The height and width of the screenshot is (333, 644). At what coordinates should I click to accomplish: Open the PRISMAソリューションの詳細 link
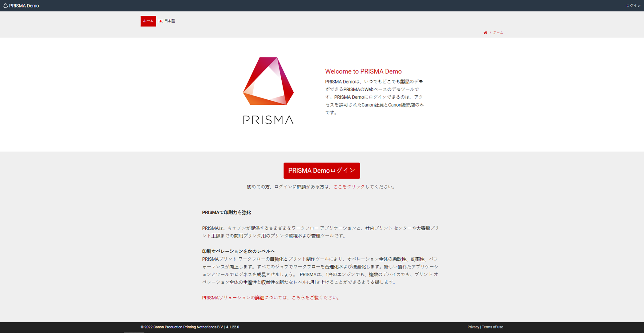(x=271, y=298)
